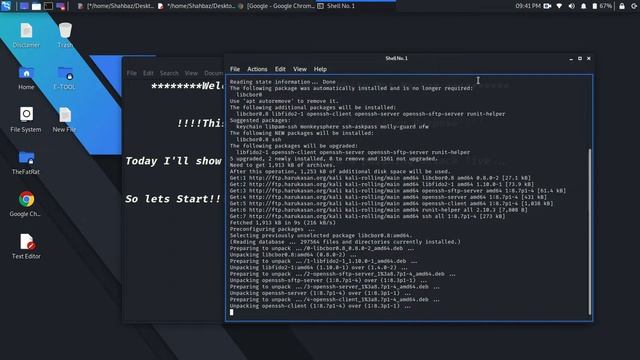
Task: Open the Kali applications menu icon
Action: tap(6, 6)
